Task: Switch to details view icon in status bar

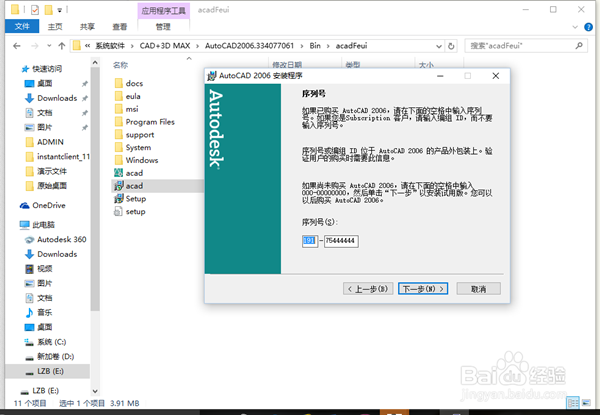Action: (573, 402)
